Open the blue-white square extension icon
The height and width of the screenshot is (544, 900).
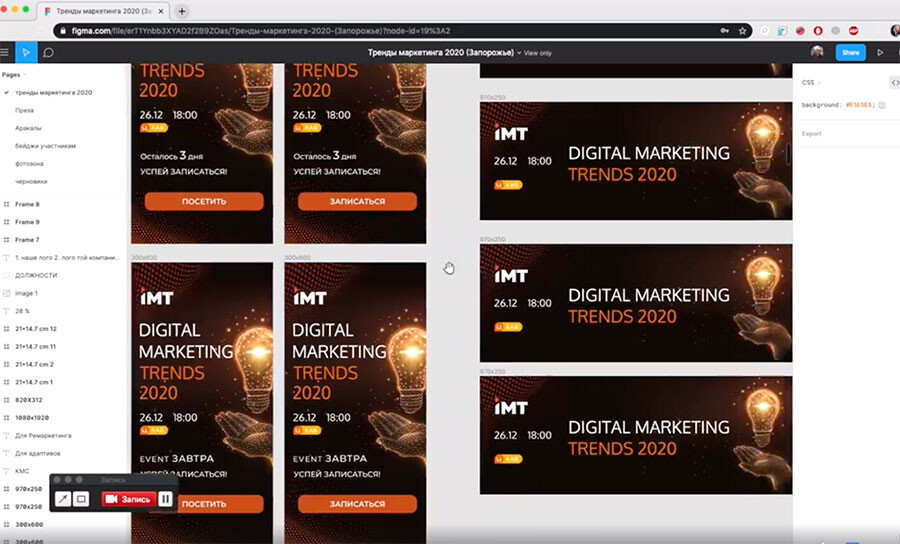click(782, 31)
